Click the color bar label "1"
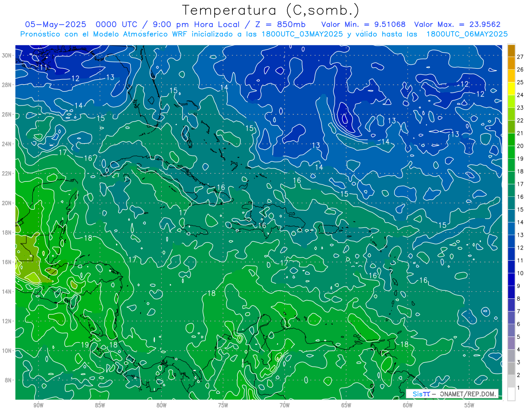Image resolution: width=532 pixels, height=411 pixels. [x=519, y=388]
